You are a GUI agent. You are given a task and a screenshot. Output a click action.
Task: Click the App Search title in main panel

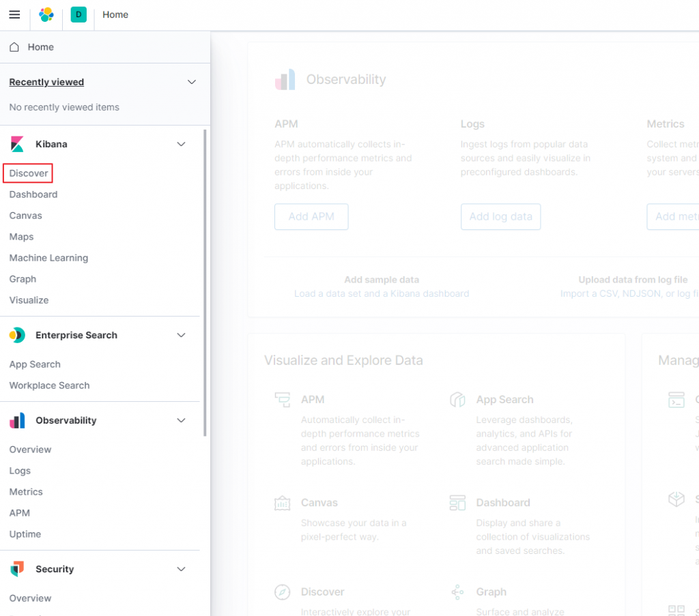pos(504,400)
